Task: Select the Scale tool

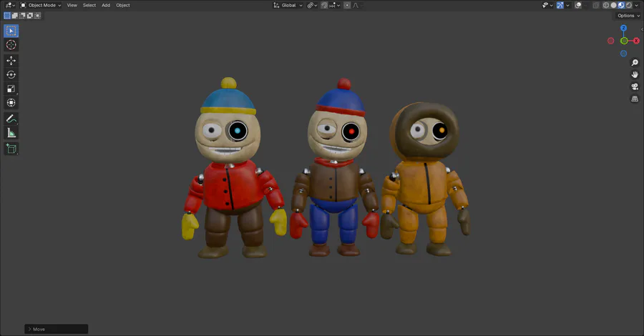Action: click(11, 89)
